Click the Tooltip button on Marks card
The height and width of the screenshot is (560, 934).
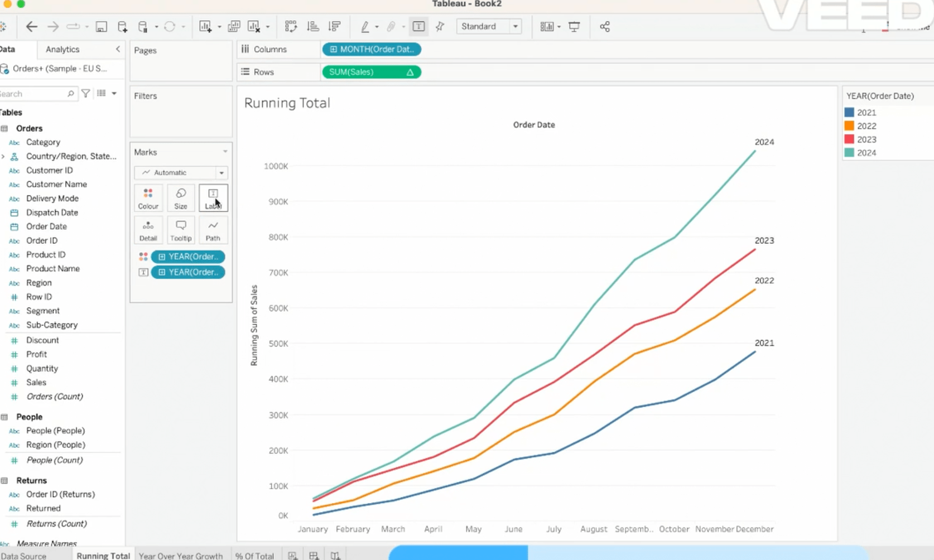[x=181, y=230]
